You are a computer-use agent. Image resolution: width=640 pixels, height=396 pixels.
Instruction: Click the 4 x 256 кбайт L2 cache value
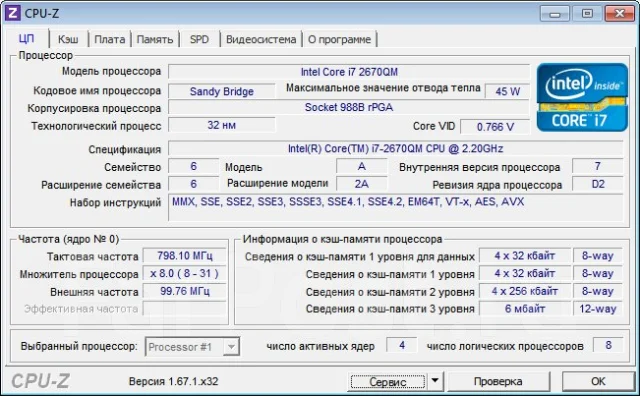[x=524, y=291]
